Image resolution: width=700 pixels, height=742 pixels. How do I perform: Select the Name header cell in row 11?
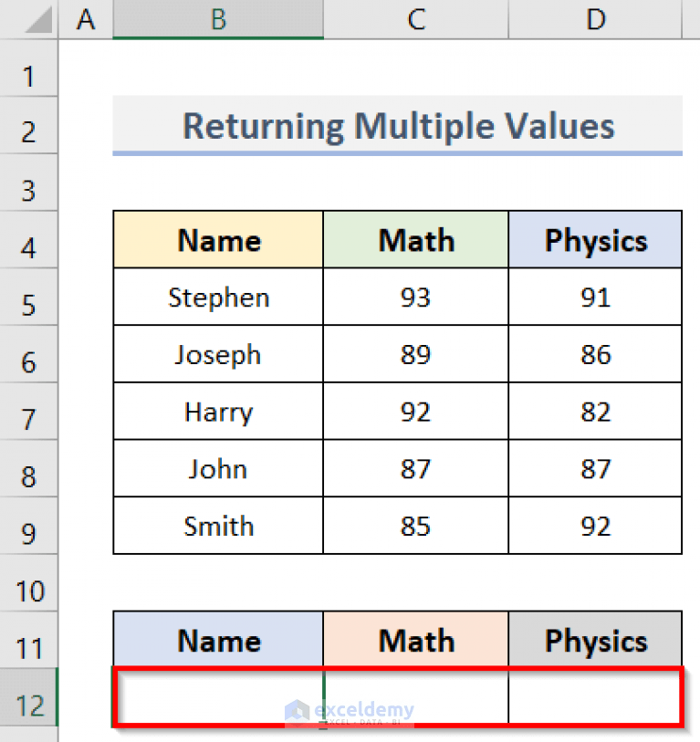(217, 640)
